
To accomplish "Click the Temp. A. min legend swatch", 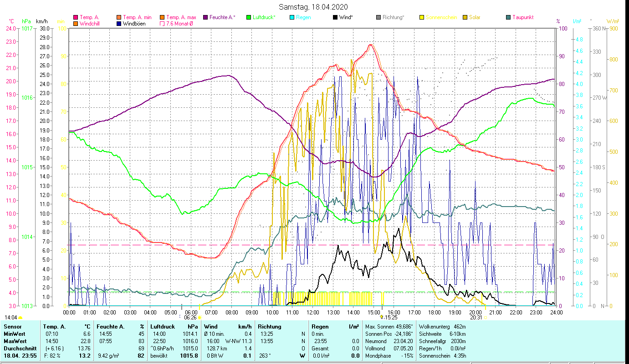I will [x=119, y=18].
